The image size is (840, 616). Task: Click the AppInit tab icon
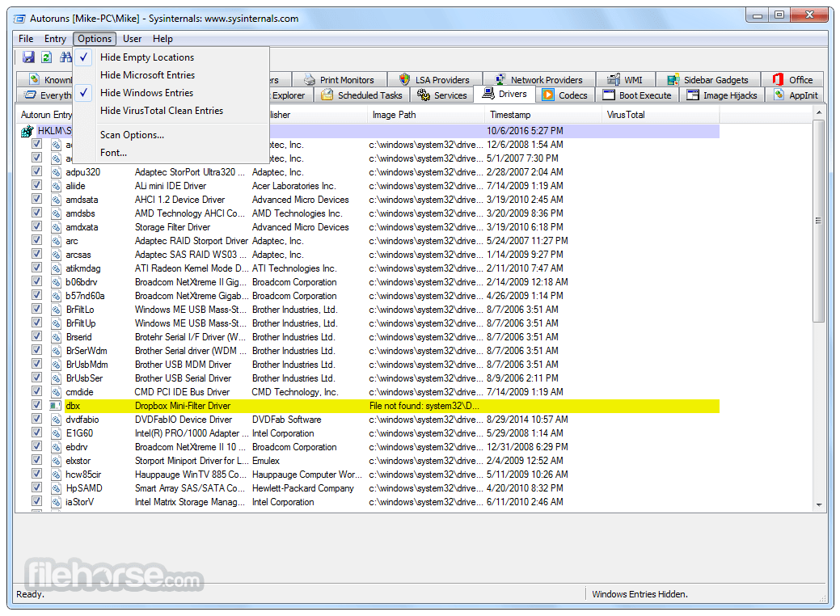779,95
